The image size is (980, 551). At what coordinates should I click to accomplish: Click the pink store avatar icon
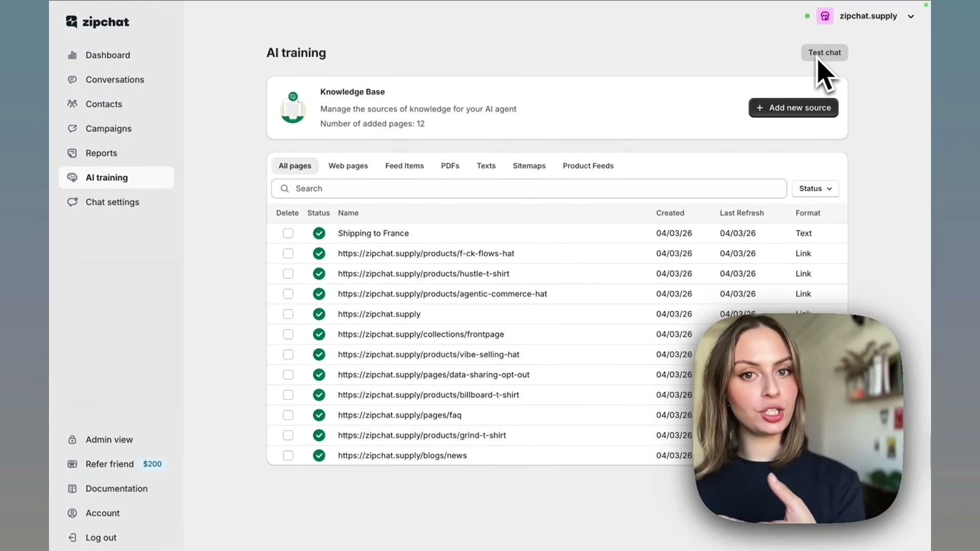[x=825, y=16]
